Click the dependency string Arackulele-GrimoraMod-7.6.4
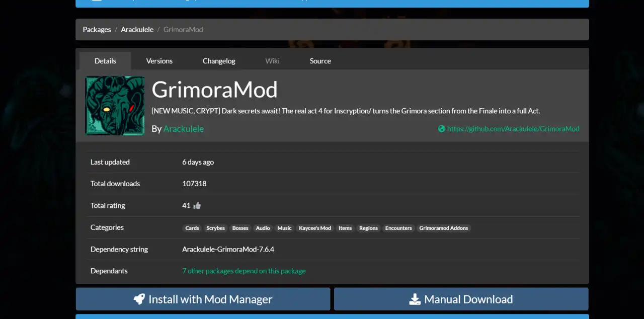Image resolution: width=644 pixels, height=319 pixels. [x=228, y=249]
